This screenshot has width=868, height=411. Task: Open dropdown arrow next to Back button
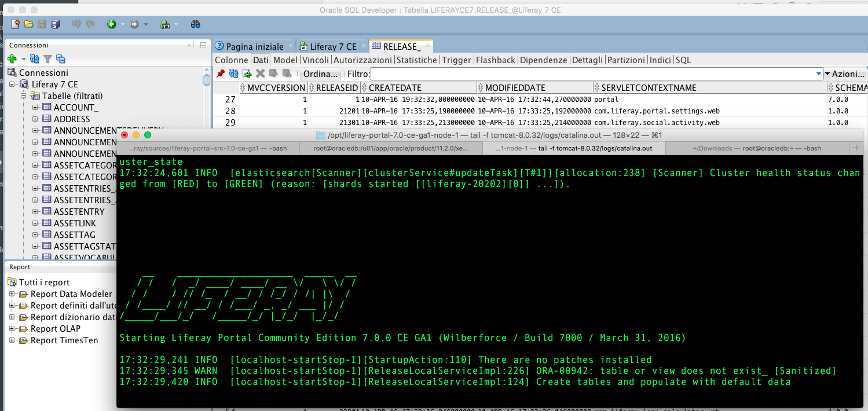[123, 24]
